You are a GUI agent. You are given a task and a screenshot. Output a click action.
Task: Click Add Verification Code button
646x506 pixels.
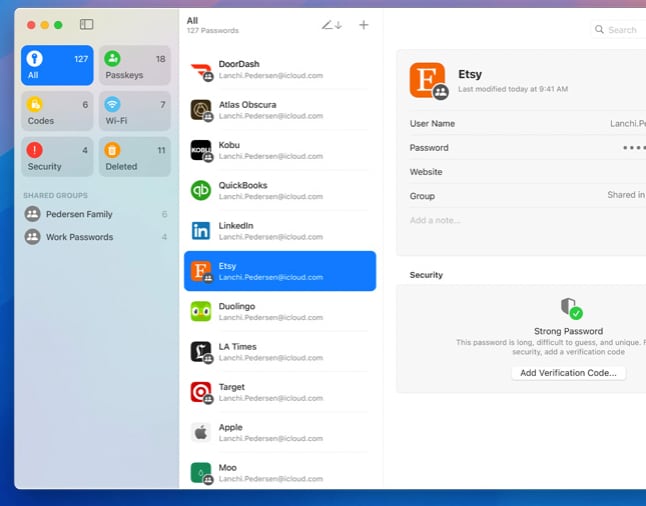pos(569,373)
